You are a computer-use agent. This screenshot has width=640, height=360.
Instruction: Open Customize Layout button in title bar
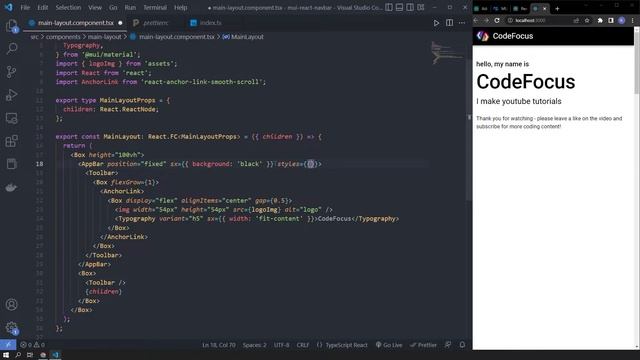click(420, 7)
